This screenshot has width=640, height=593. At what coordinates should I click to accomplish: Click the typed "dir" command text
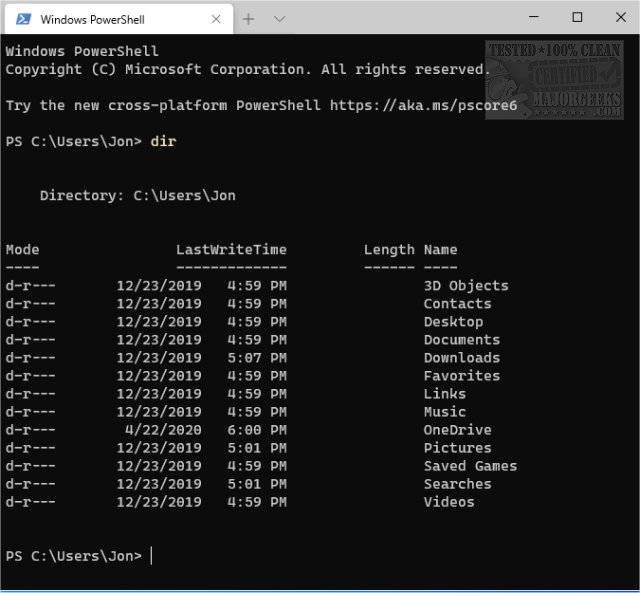163,141
